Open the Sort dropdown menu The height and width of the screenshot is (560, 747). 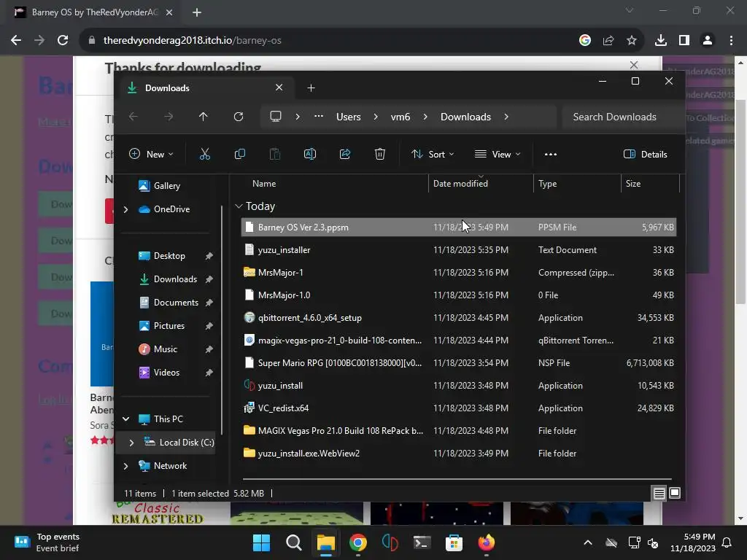point(433,154)
